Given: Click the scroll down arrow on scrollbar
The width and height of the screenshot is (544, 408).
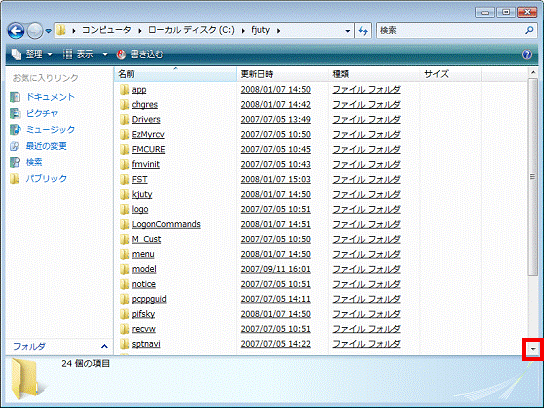Looking at the screenshot, I should click(533, 349).
